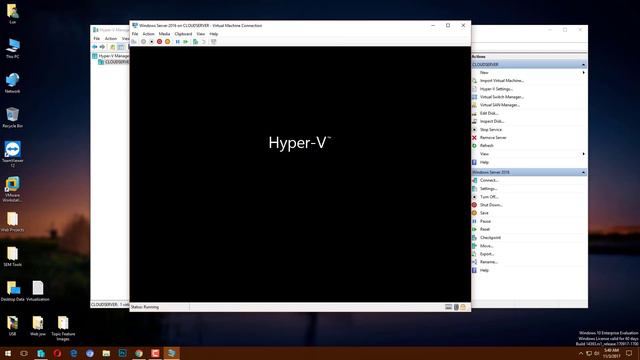Expand the New submenu arrow in Actions
640x360 pixels.
pos(584,73)
